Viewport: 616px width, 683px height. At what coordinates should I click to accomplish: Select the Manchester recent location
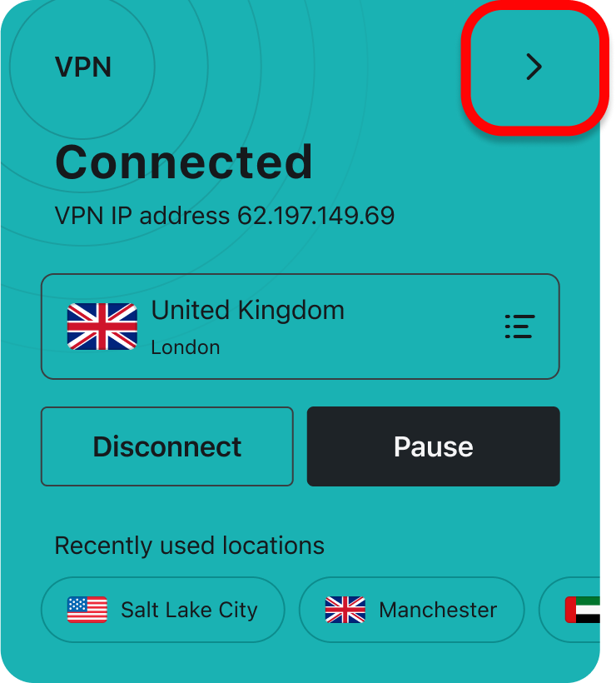tap(412, 610)
